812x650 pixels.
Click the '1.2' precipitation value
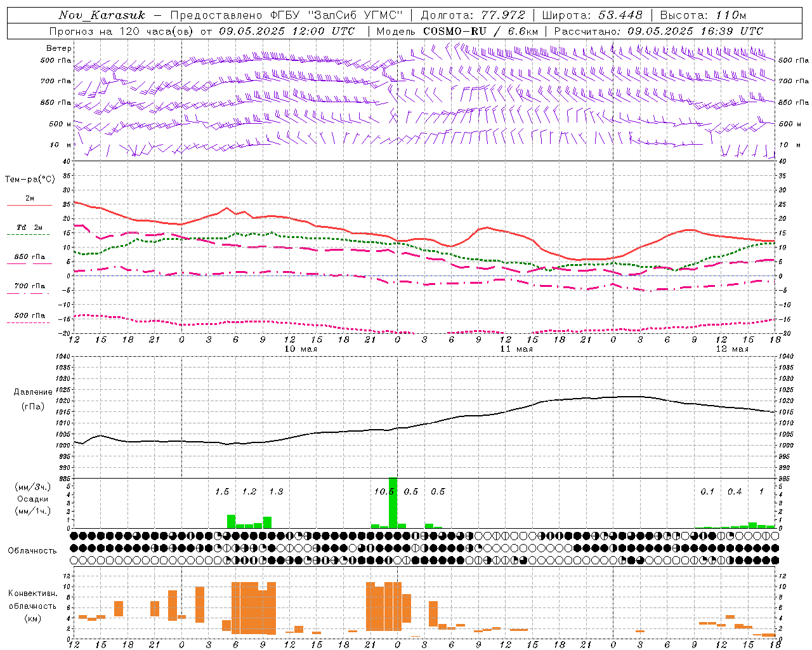[249, 491]
